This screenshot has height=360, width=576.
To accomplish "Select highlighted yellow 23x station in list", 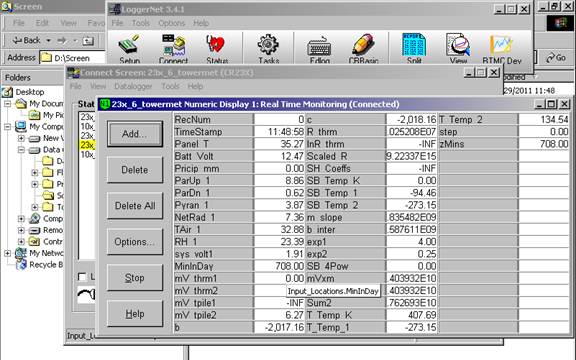I will (x=87, y=145).
